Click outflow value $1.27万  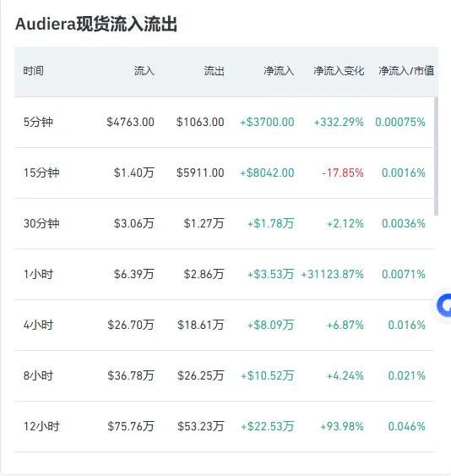pyautogui.click(x=204, y=223)
